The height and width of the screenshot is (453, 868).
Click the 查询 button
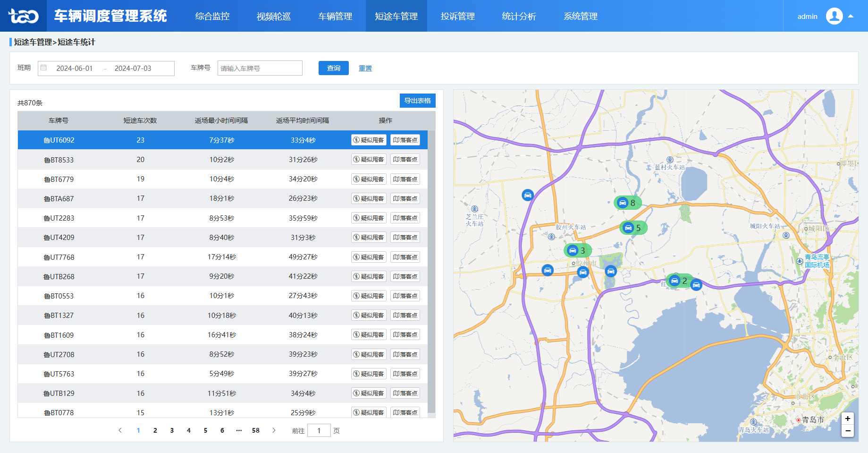[333, 68]
